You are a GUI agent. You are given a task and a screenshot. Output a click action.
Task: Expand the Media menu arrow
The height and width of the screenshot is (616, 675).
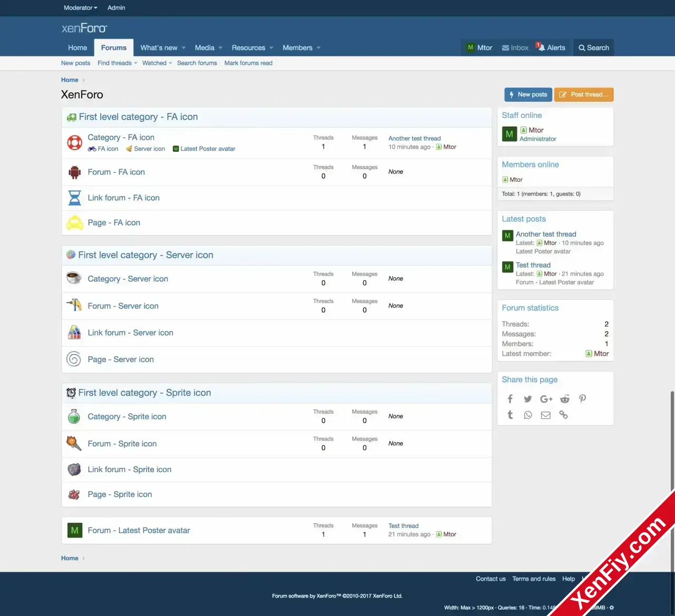220,48
